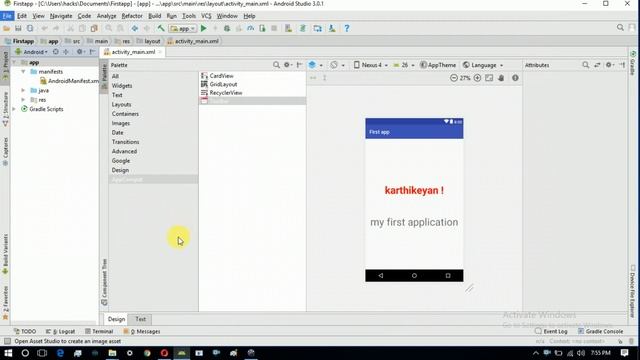Open Chrome from the Windows taskbar
The image size is (640, 360).
[x=147, y=353]
